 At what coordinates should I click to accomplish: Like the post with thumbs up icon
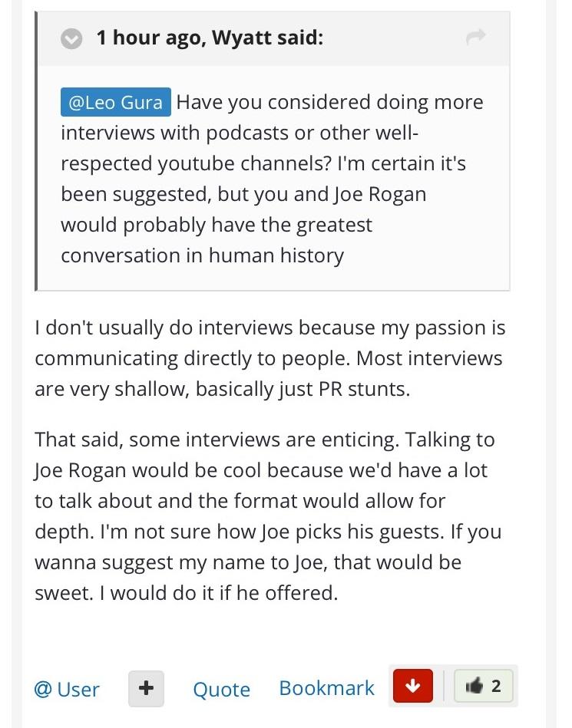click(x=475, y=686)
